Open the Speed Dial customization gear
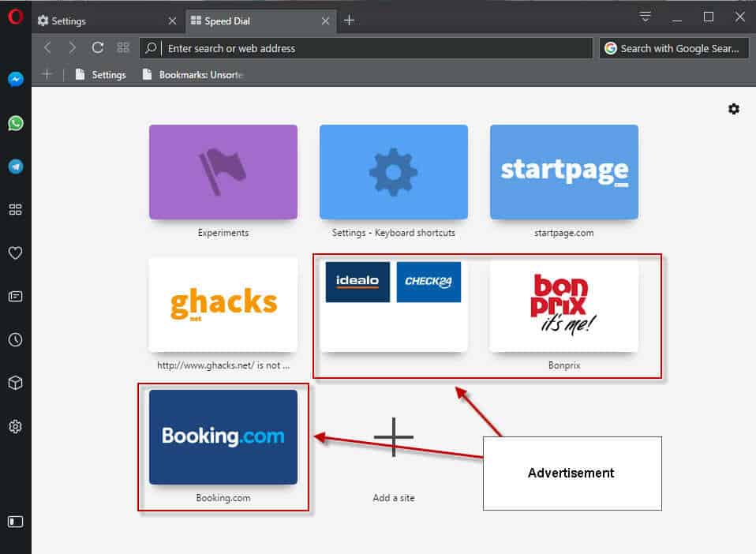756x554 pixels. [x=734, y=109]
